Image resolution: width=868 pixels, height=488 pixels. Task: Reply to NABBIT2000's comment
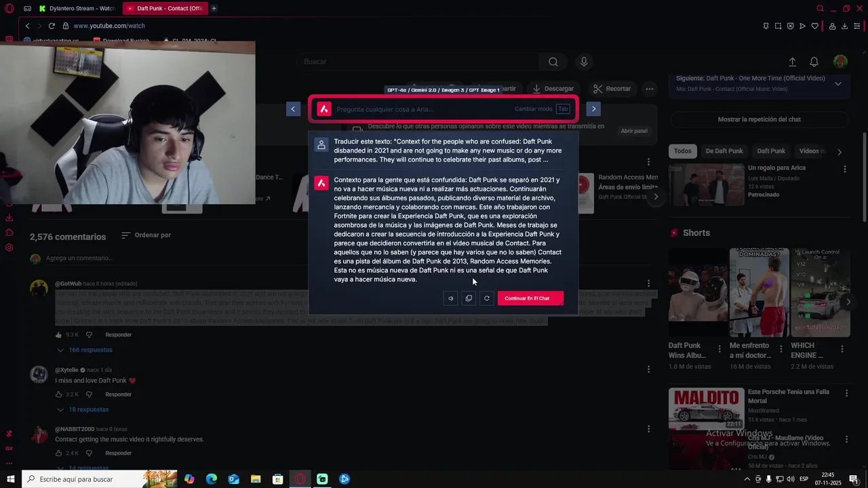(119, 453)
